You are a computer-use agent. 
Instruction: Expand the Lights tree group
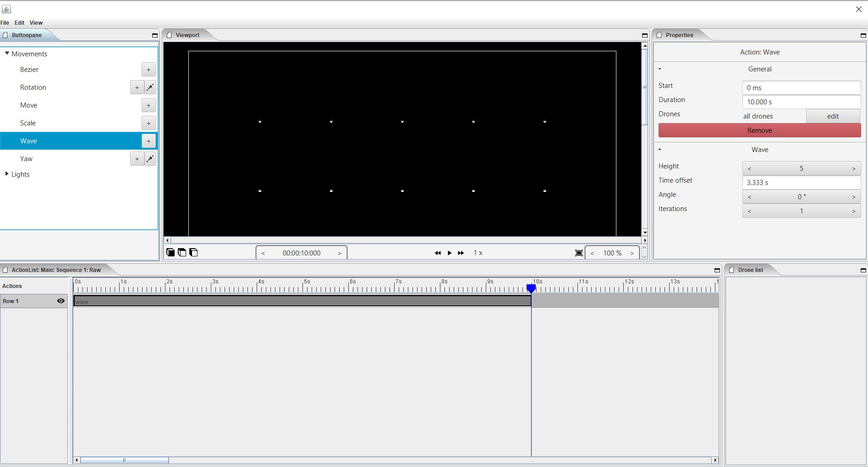pos(7,174)
